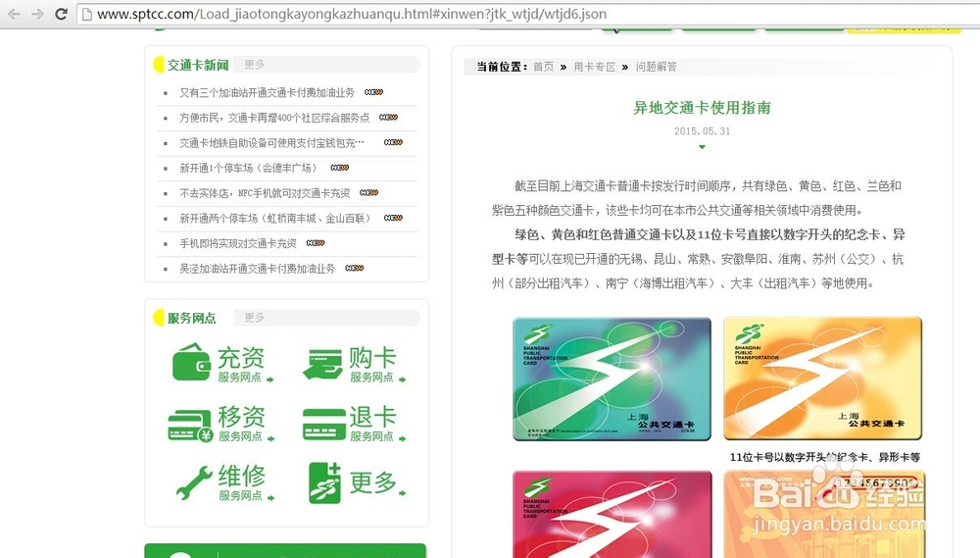Read news 方便市民，交通卡再增400个社区综合服务点
The width and height of the screenshot is (980, 558).
pos(274,118)
